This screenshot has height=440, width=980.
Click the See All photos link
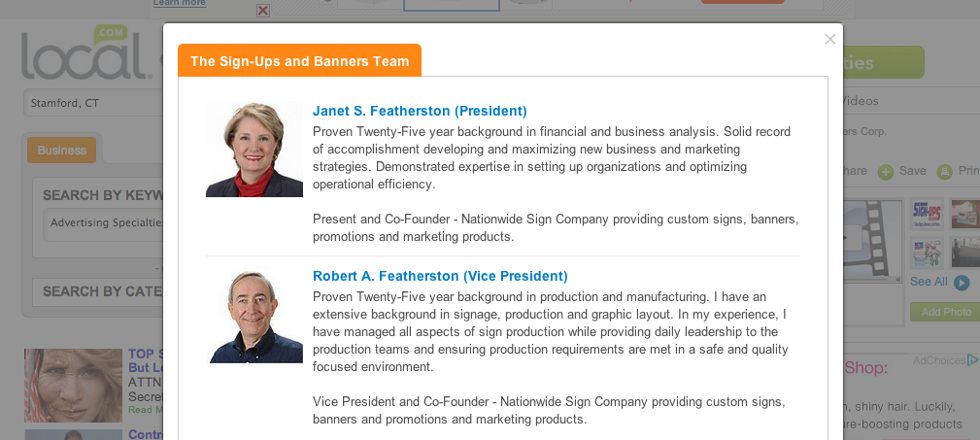point(929,282)
